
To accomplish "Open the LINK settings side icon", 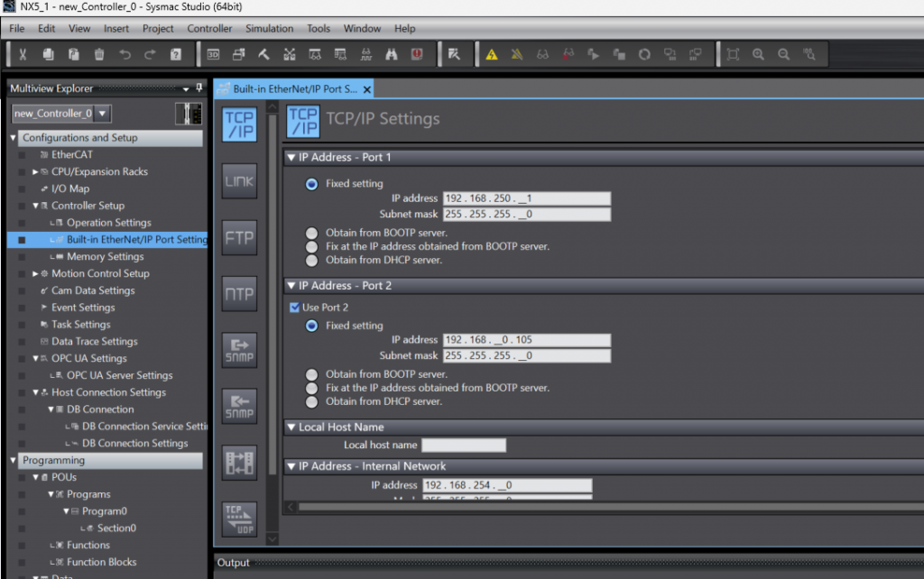I will point(239,181).
